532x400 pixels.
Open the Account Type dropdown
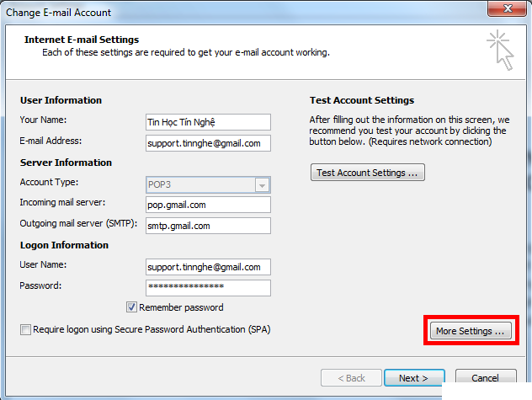262,185
